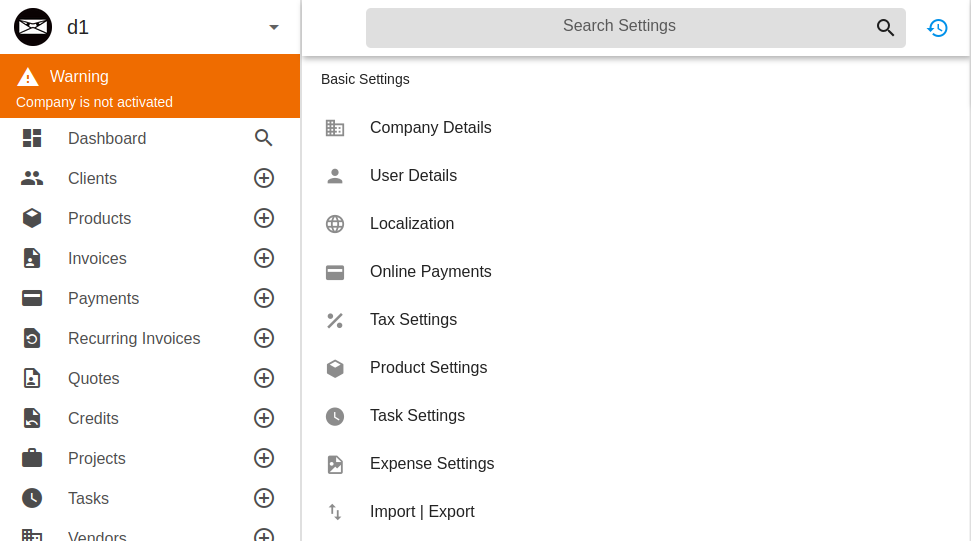Navigate to Products in sidebar
Viewport: 971px width, 541px height.
coord(99,218)
